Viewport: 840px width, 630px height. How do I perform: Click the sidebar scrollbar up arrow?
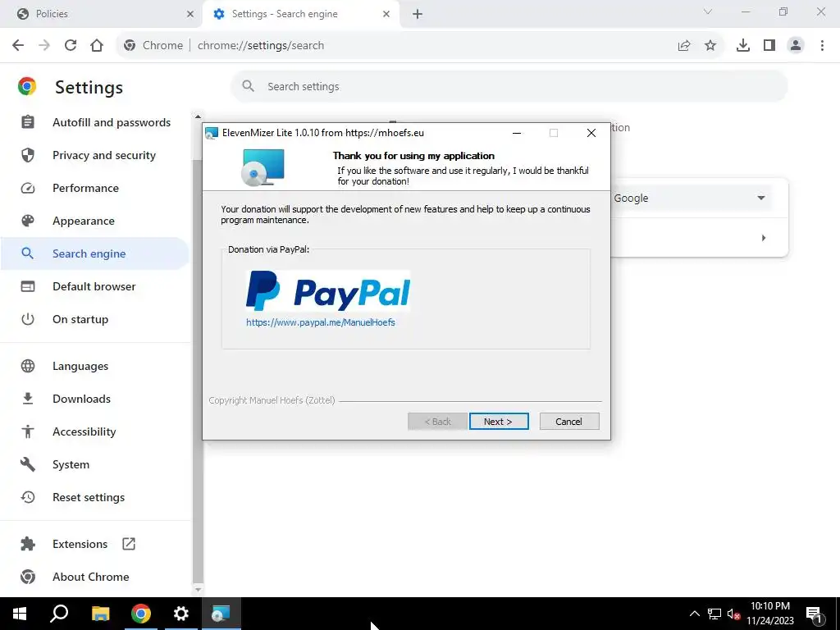198,116
